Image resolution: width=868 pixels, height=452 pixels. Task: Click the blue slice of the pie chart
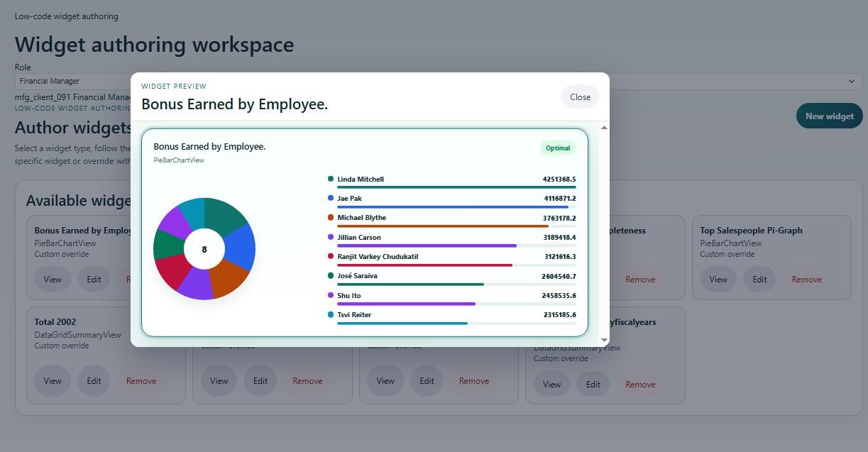coord(240,246)
